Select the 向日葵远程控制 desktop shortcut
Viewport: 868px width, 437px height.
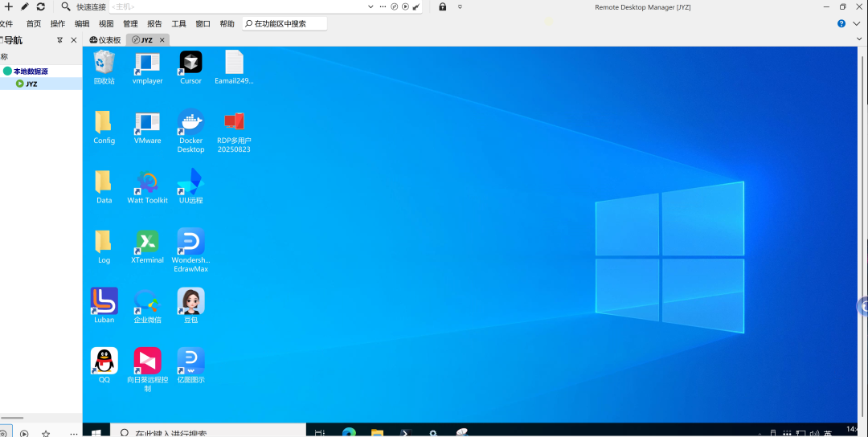(147, 370)
